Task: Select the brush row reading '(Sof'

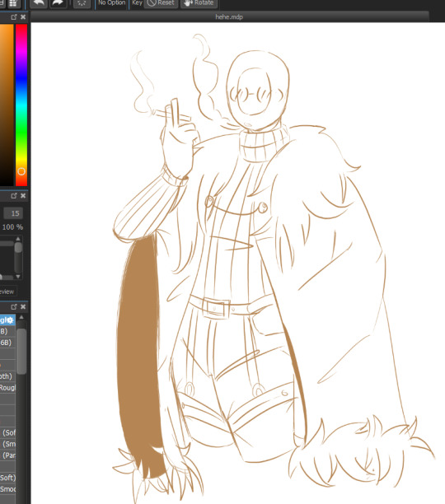Action: click(7, 432)
